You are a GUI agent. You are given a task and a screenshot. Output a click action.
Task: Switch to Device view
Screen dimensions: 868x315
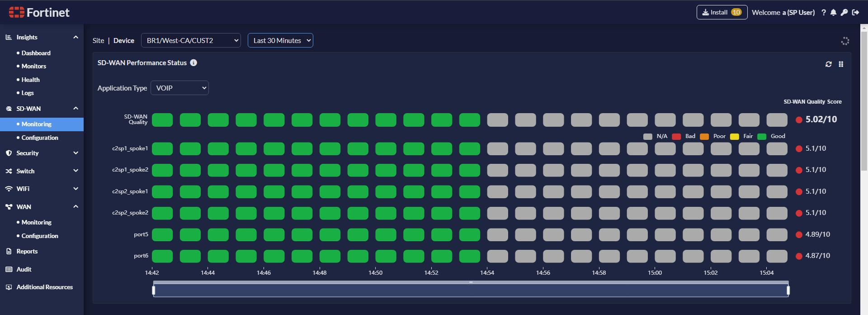[x=124, y=40]
